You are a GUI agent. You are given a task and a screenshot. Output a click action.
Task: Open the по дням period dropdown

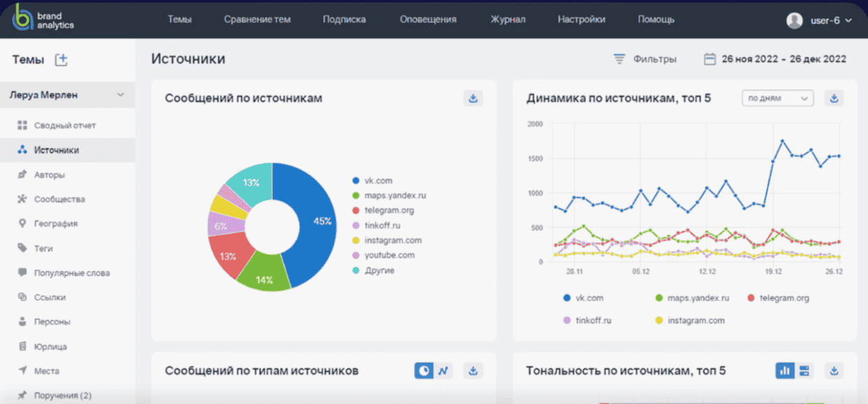(778, 98)
